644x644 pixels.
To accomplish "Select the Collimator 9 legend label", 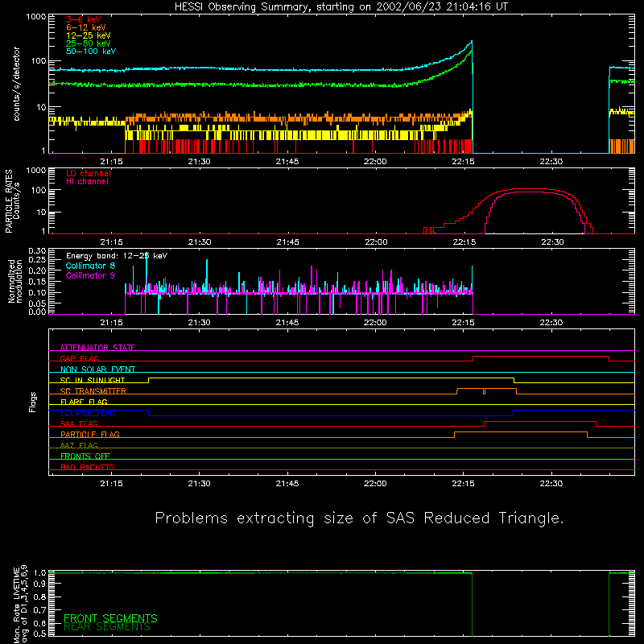I will click(90, 275).
